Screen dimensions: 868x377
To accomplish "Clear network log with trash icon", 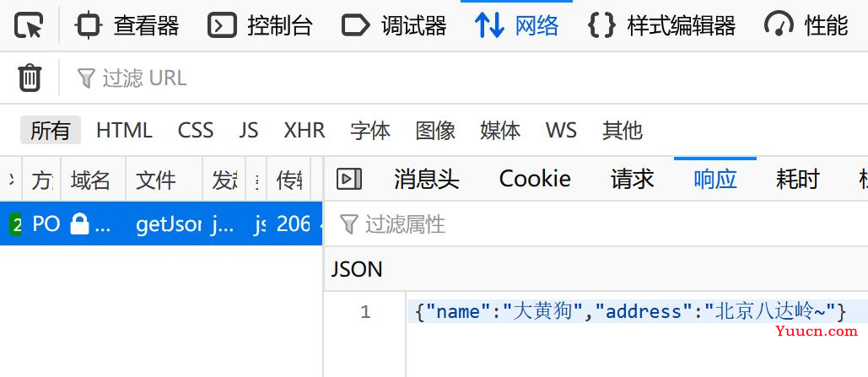I will 30,78.
